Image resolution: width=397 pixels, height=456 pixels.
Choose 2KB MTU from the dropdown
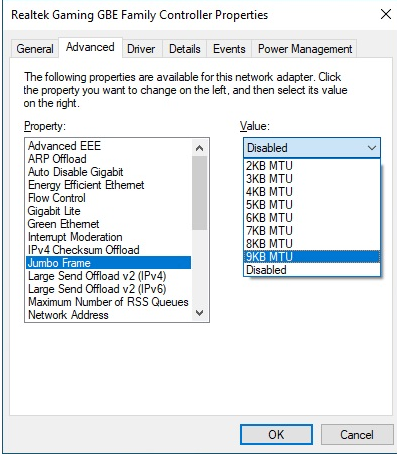point(312,166)
